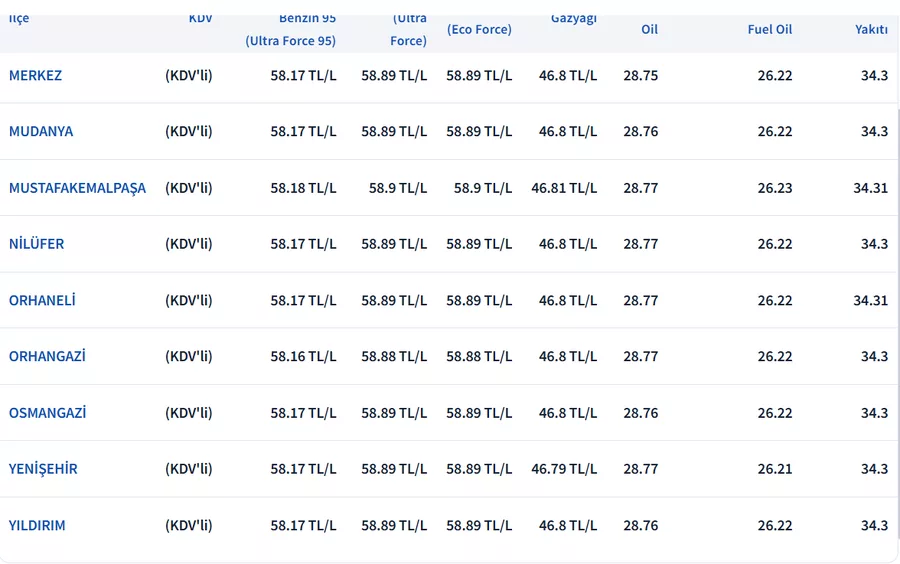
Task: Open the ORHANGAZİ district link
Action: point(47,356)
